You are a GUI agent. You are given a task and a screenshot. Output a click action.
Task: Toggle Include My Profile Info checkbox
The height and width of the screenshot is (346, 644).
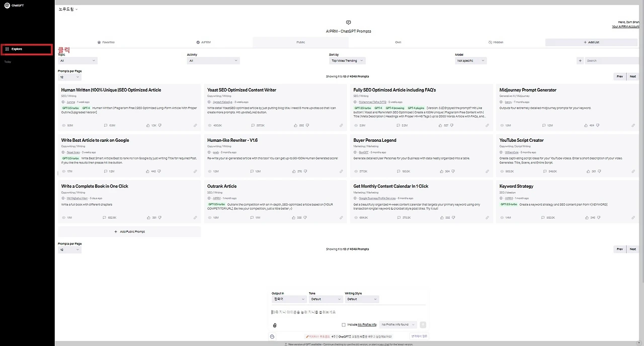[x=344, y=325]
